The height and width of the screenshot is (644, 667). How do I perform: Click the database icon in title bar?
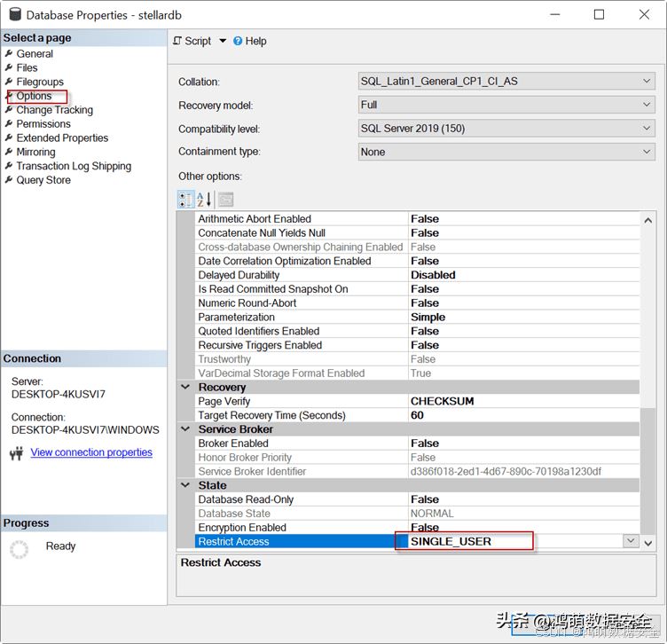[15, 14]
